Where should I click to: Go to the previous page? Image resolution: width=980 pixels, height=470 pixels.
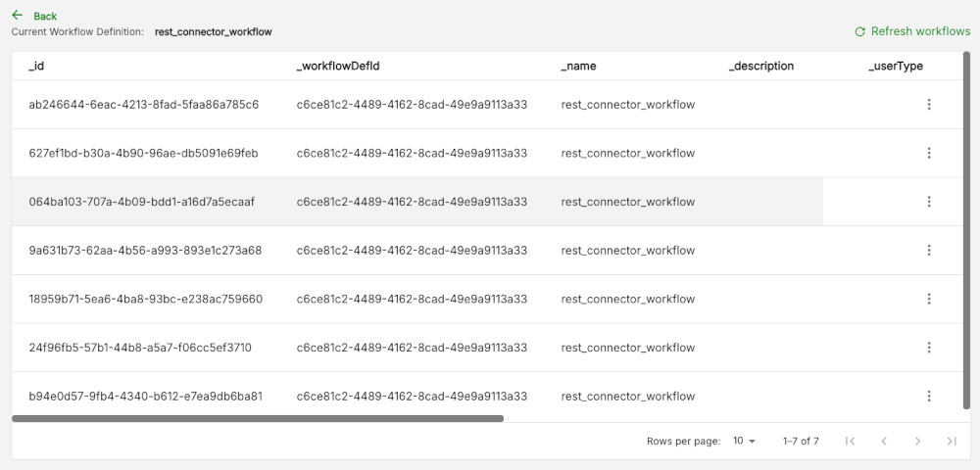[884, 442]
